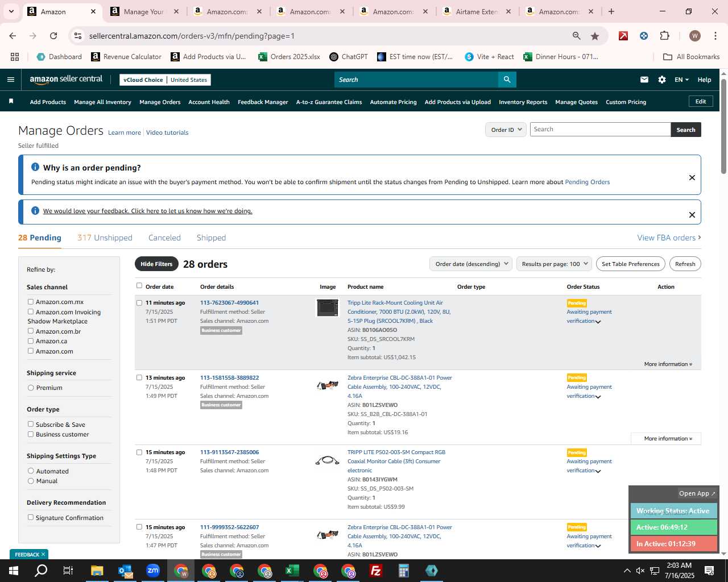Screen dimensions: 728x582
Task: Open browser tab search dropdown arrow
Action: [11, 11]
